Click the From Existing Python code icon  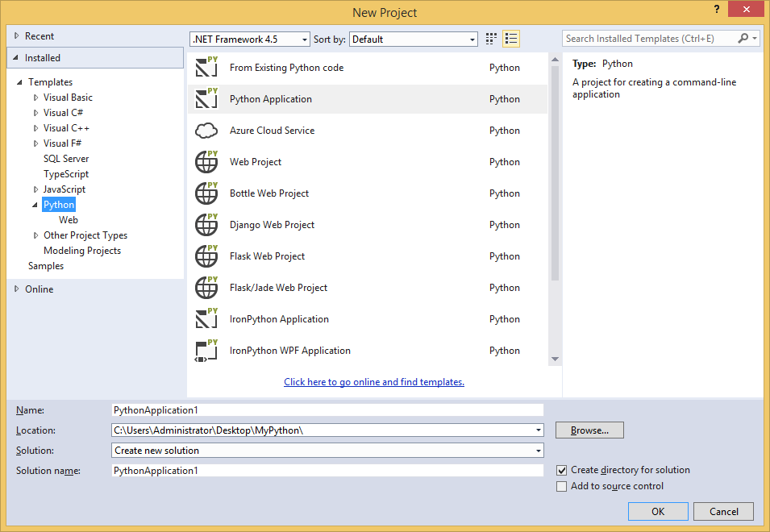206,68
